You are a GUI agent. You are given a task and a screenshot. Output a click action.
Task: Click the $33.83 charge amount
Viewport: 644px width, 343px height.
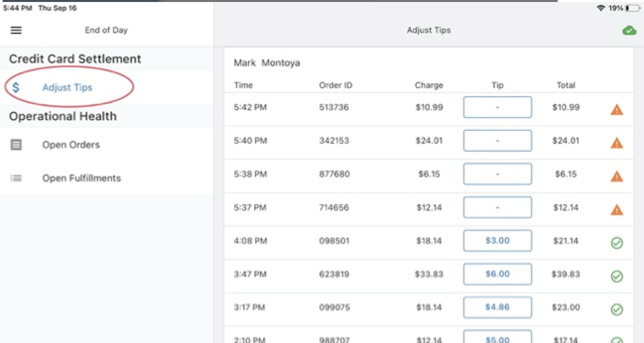tap(429, 274)
